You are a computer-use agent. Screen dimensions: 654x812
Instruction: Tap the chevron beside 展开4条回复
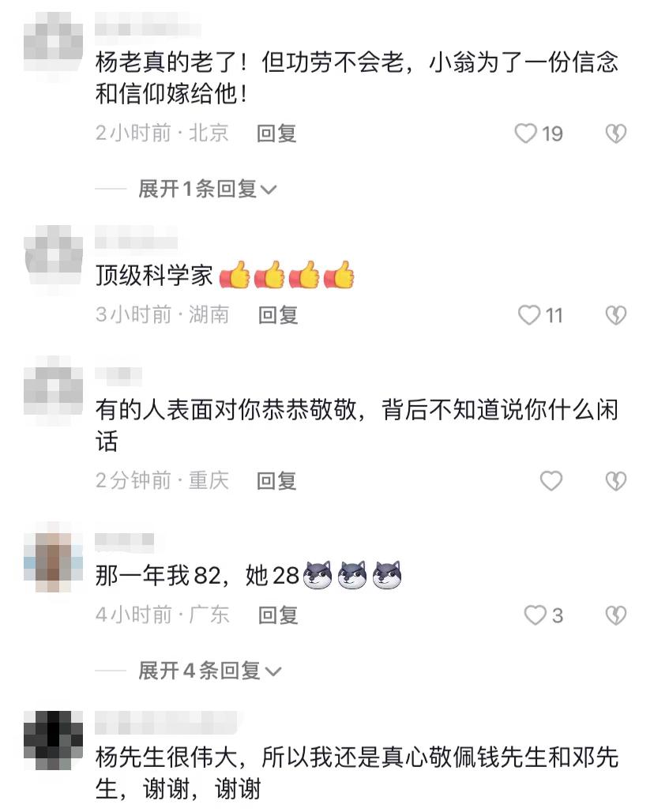[x=272, y=671]
